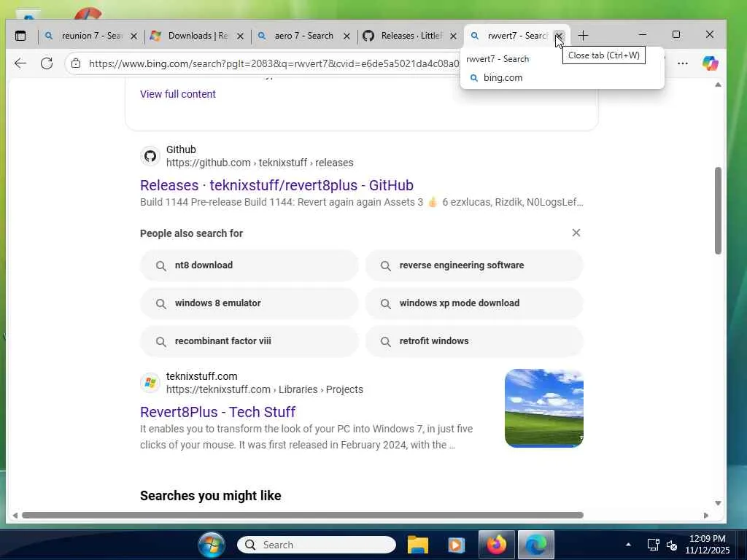Open github.com teknixstuff releases URL
Screen dimensions: 747x560
(260, 163)
